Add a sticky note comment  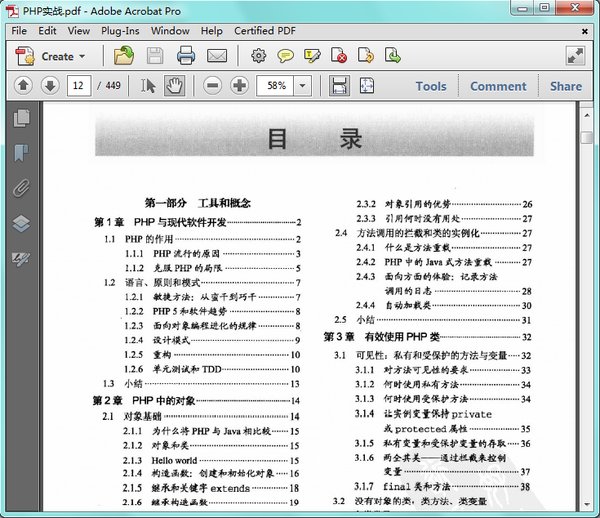tap(286, 56)
